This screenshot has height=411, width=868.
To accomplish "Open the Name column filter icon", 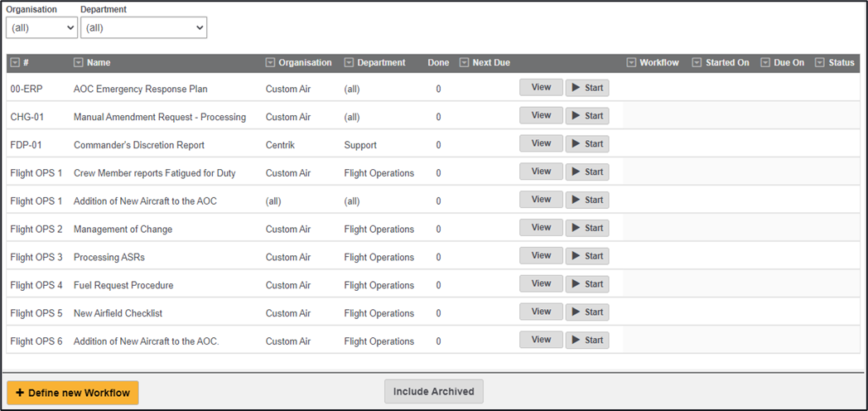I will point(79,63).
